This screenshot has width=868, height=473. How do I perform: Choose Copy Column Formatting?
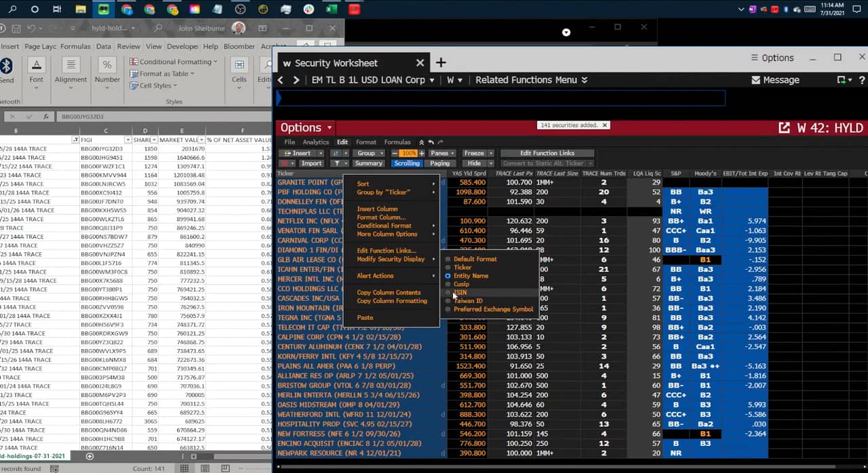[392, 301]
